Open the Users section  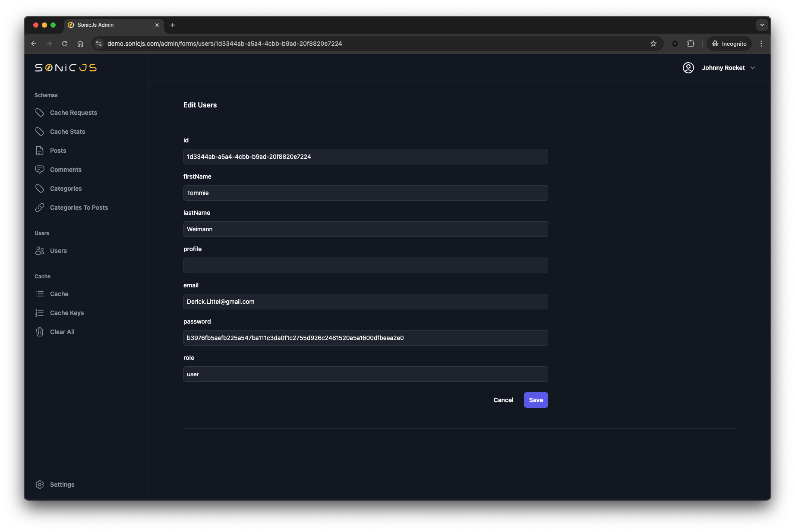pos(58,251)
